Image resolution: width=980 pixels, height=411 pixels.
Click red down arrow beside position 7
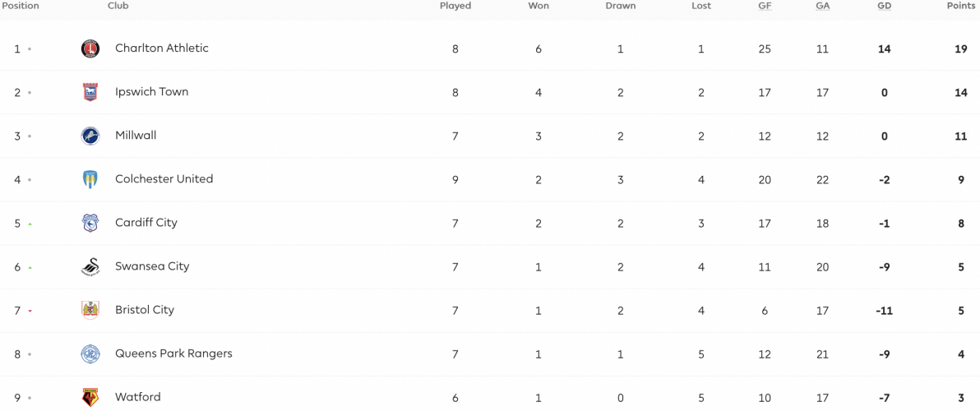click(30, 311)
